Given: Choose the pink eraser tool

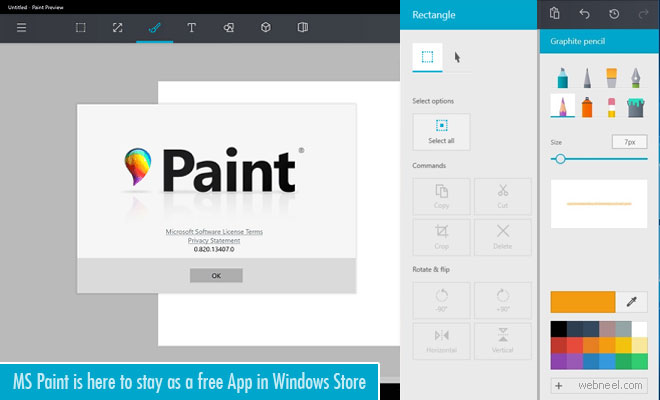Looking at the screenshot, I should [x=612, y=107].
